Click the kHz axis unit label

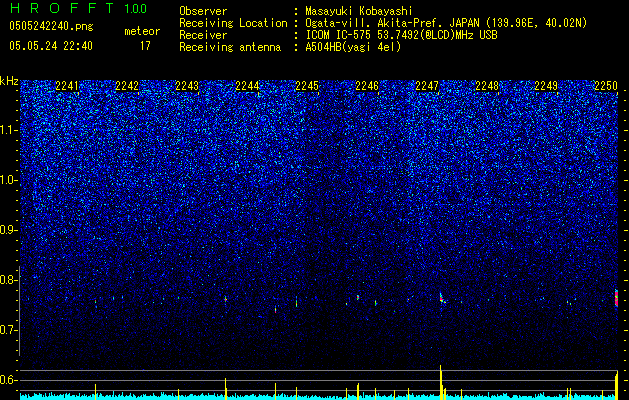point(9,81)
